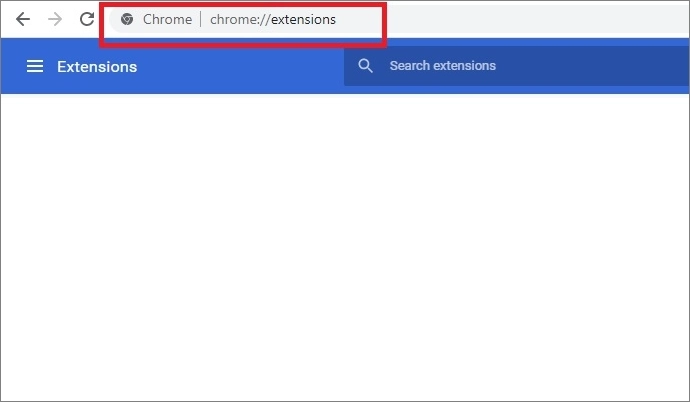
Task: Click the search magnifier icon
Action: coord(366,66)
